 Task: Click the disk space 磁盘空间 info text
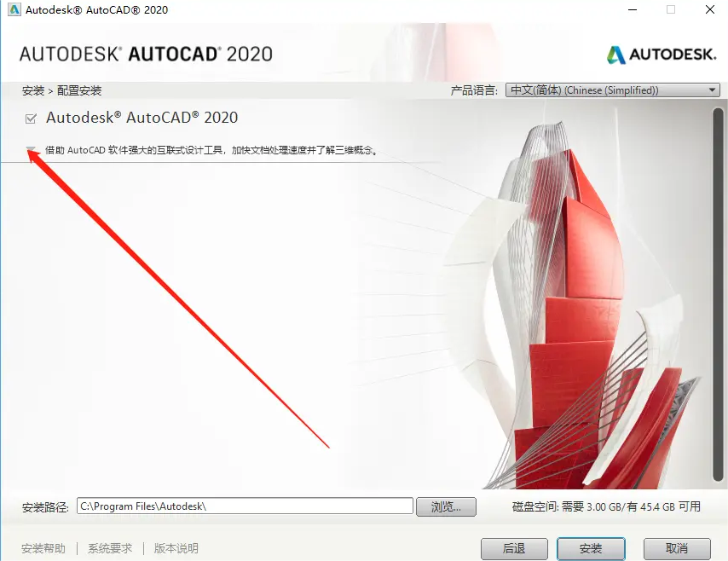point(606,506)
